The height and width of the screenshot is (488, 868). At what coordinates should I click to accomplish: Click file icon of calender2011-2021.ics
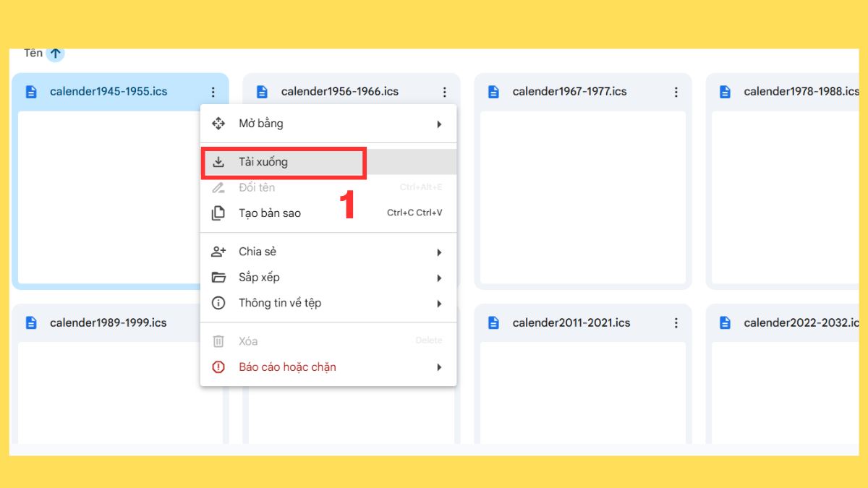pos(494,323)
